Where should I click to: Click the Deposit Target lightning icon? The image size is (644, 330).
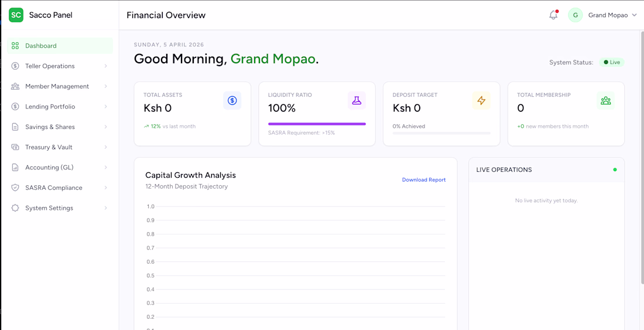[x=481, y=101]
